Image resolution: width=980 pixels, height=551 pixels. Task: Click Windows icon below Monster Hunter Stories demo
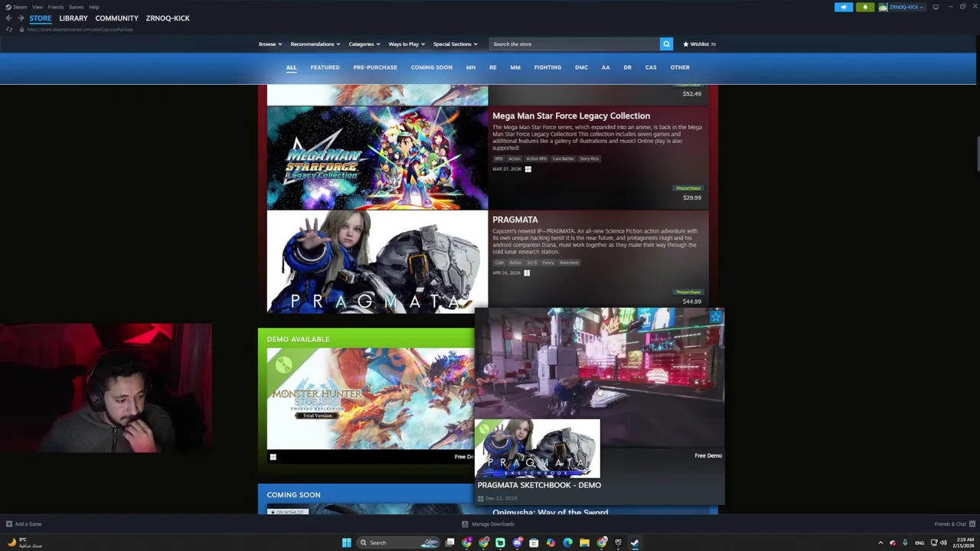point(273,457)
